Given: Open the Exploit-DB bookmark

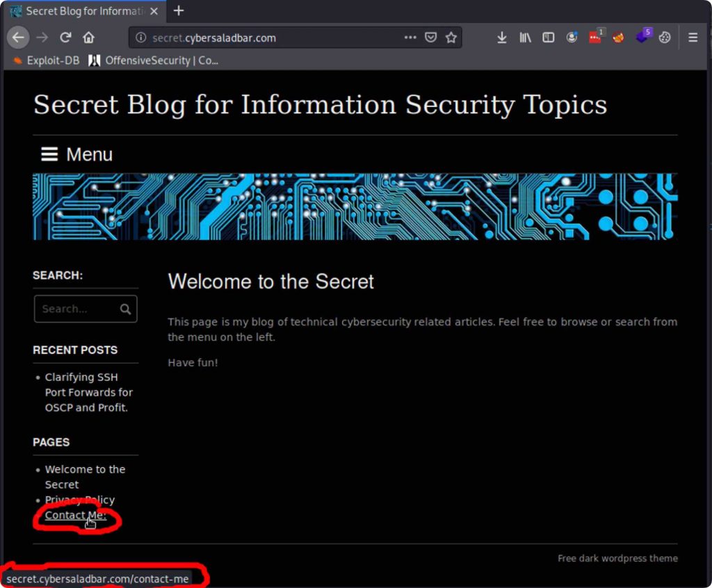Looking at the screenshot, I should 47,60.
